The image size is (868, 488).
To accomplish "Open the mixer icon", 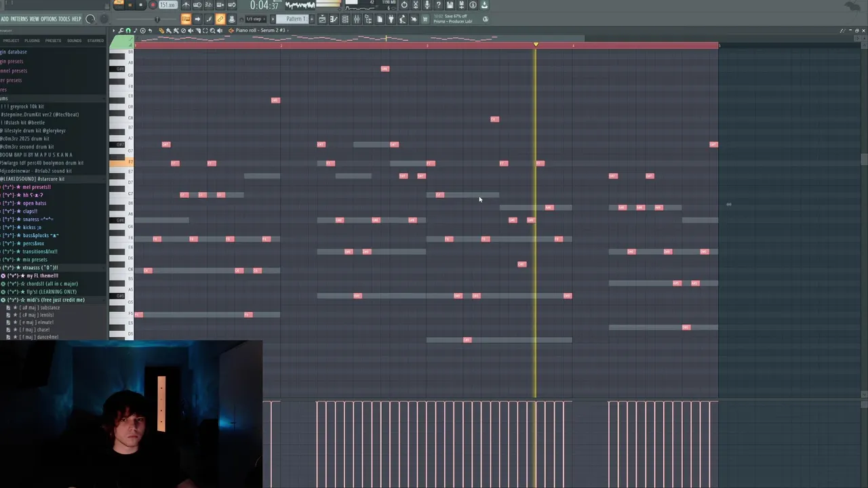I will pyautogui.click(x=357, y=19).
